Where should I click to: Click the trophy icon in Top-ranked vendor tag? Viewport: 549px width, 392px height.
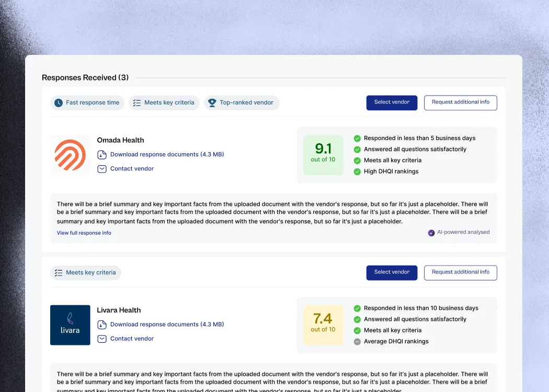[212, 102]
